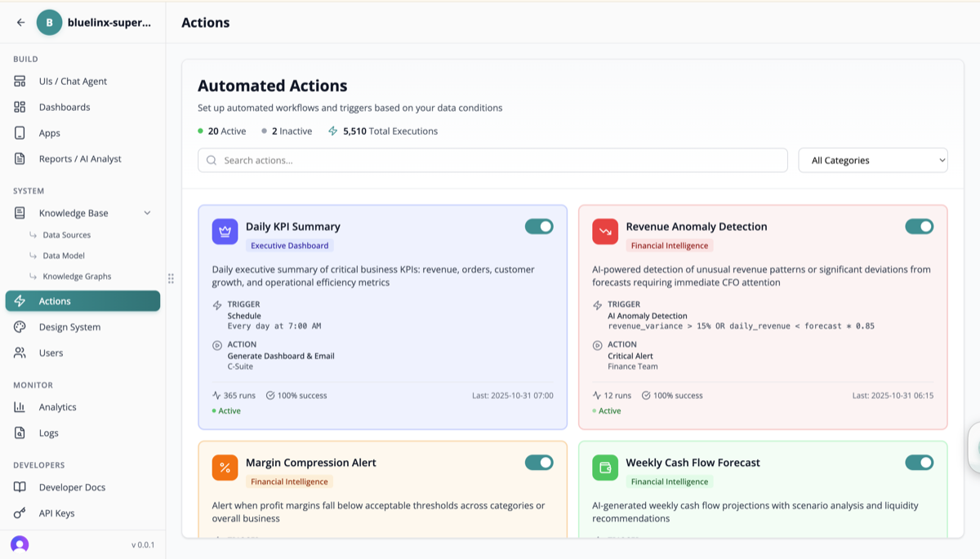Click the Margin Compression Alert percent icon
The height and width of the screenshot is (559, 980).
(x=225, y=468)
